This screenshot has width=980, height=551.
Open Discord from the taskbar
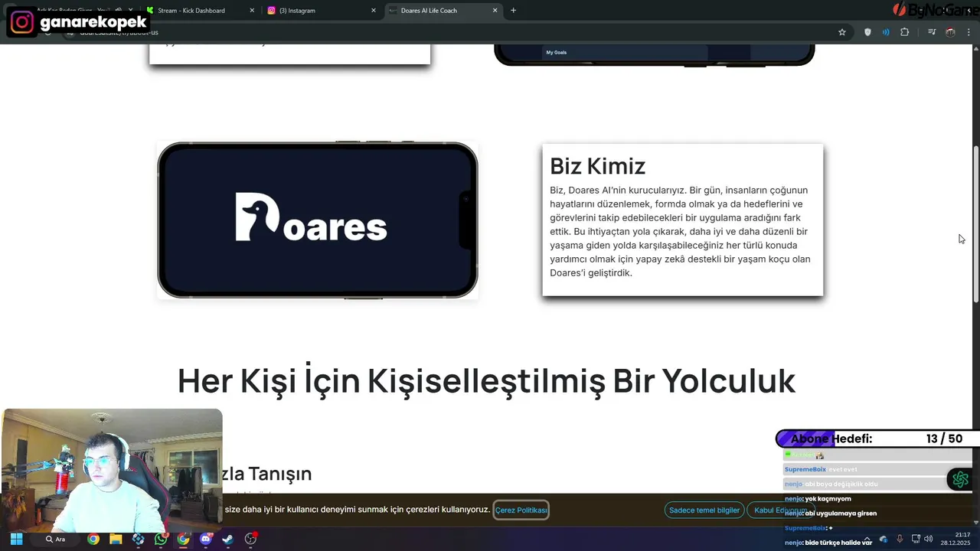pos(205,539)
